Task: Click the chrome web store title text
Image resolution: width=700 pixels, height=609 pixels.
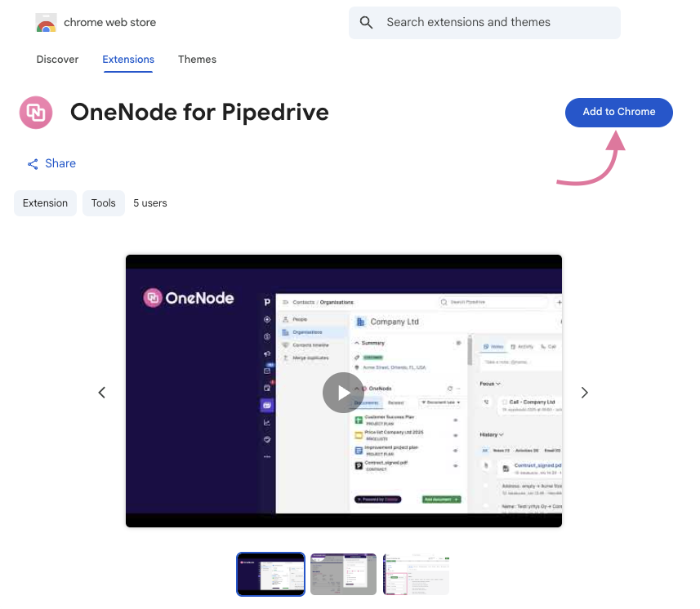Action: (x=109, y=22)
